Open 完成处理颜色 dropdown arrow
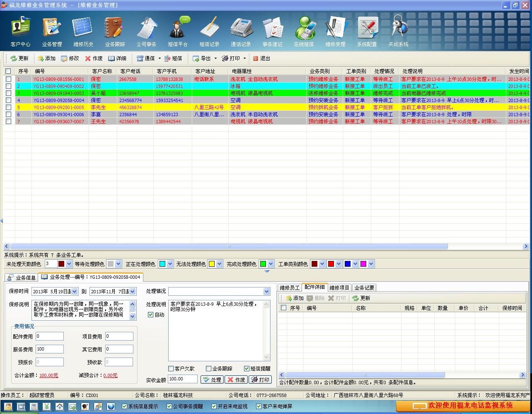 coord(271,264)
